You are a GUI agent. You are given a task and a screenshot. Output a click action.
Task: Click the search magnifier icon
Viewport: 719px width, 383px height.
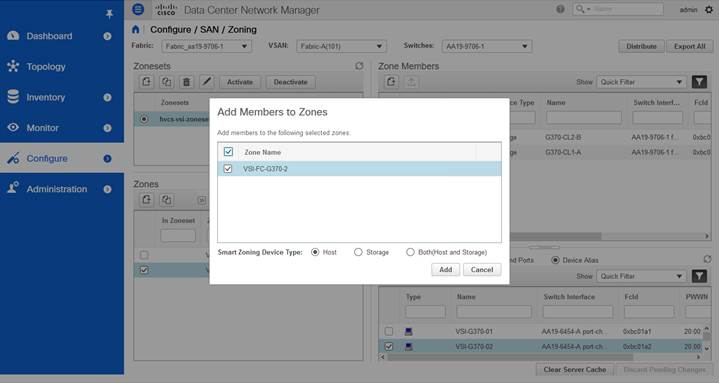click(x=581, y=9)
